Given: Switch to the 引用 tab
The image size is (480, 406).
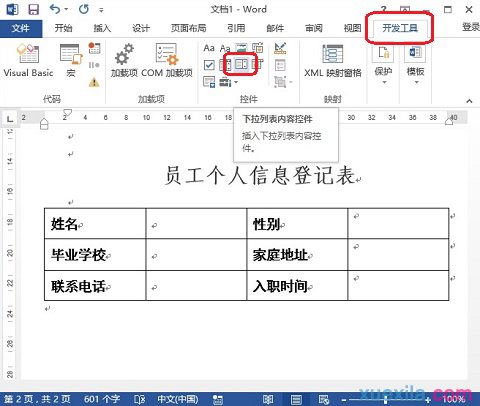Looking at the screenshot, I should click(236, 28).
